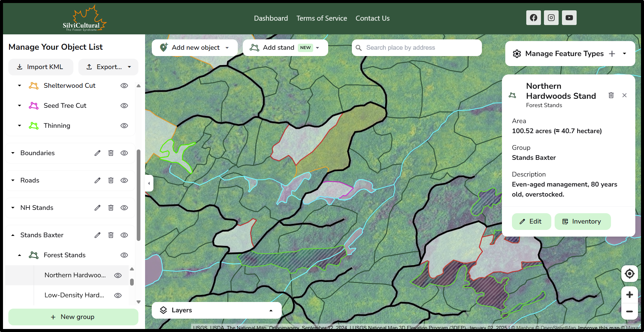Collapse the Forest Stands tree under Stands Baxter

(19, 255)
